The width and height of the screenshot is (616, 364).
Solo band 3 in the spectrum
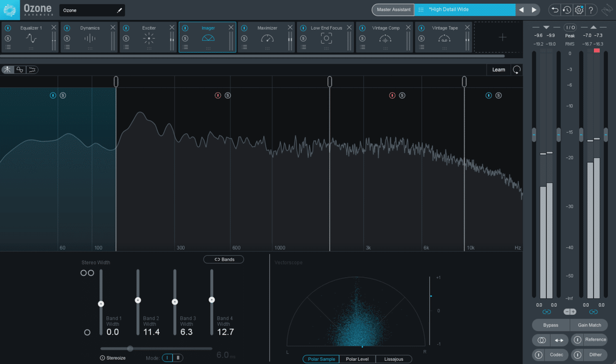(x=402, y=95)
